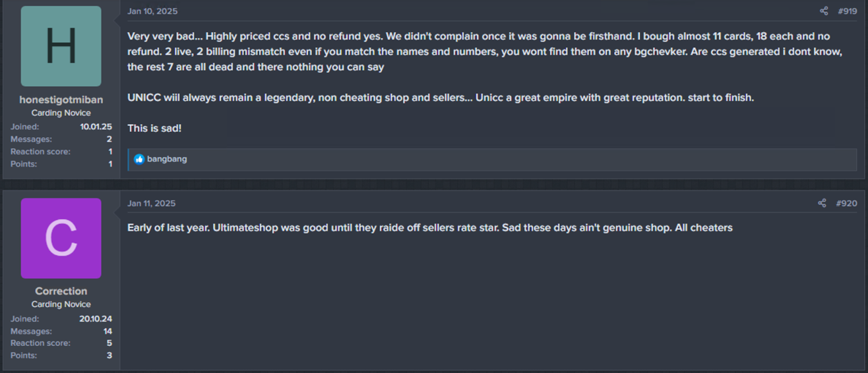The image size is (868, 373).
Task: Open Correction's purple avatar with the letter C
Action: (60, 239)
